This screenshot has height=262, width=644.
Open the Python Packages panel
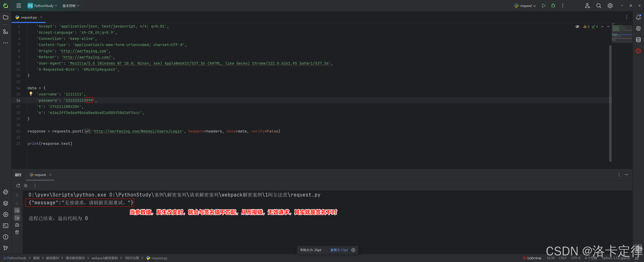5,203
